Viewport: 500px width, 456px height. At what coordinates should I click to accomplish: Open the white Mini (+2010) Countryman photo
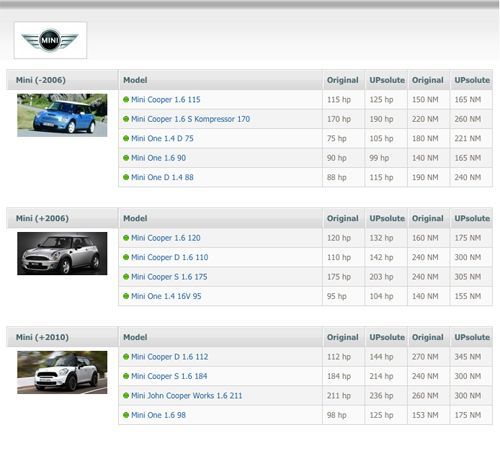[62, 372]
